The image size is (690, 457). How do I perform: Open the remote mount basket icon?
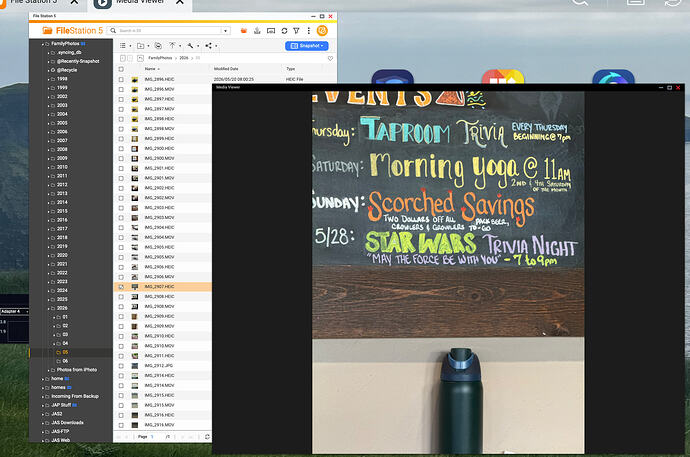tap(244, 30)
